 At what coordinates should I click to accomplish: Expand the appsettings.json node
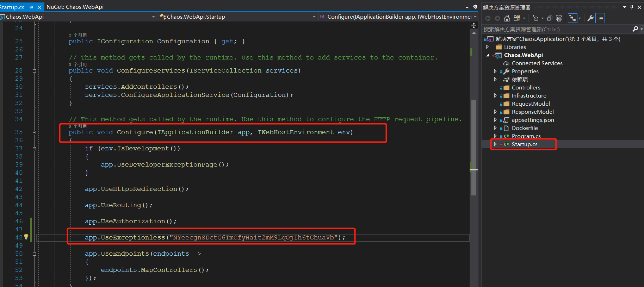coord(495,120)
